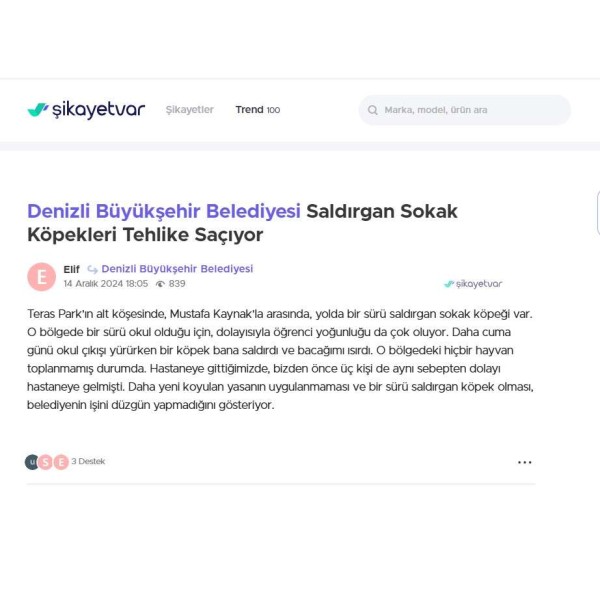Open Denizli Büyükşehir Belediyesi title link
This screenshot has width=600, height=600.
164,211
